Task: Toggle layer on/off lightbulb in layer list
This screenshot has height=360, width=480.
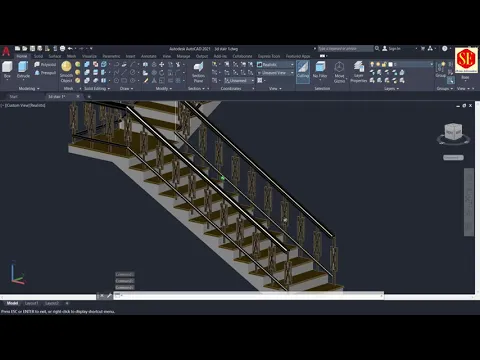Action: pyautogui.click(x=372, y=64)
